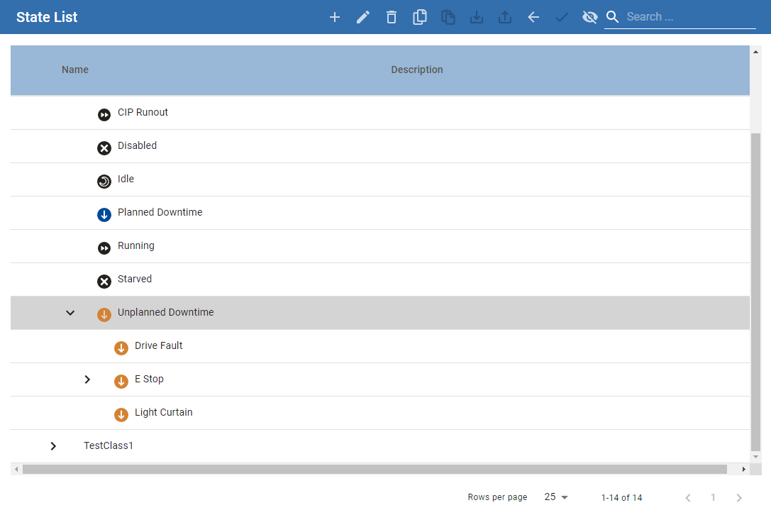Click the horizontal scrollbar right arrow

[x=743, y=469]
